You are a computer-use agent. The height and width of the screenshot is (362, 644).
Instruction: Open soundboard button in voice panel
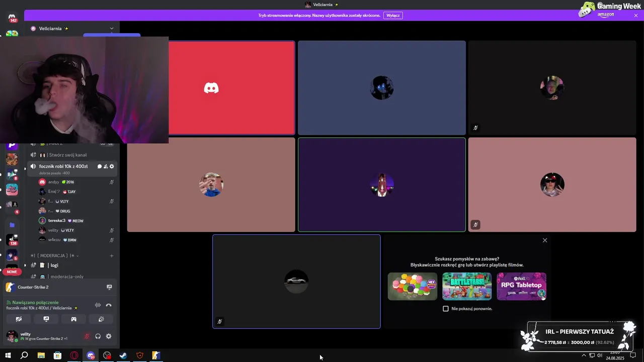click(x=101, y=319)
